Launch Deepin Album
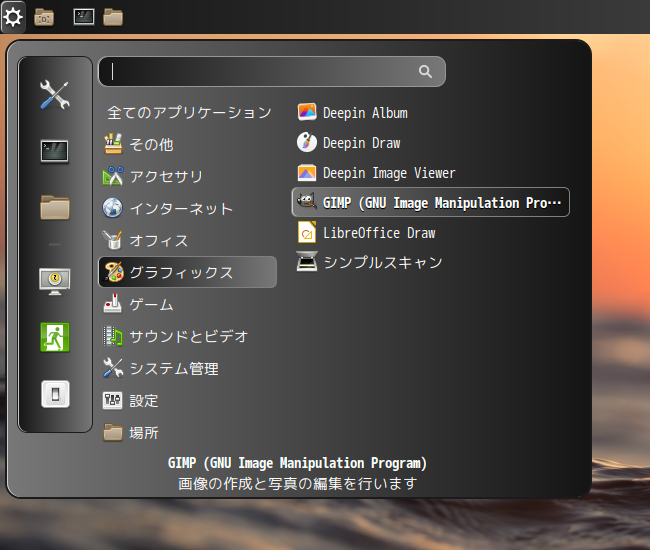The width and height of the screenshot is (650, 550). click(x=431, y=112)
